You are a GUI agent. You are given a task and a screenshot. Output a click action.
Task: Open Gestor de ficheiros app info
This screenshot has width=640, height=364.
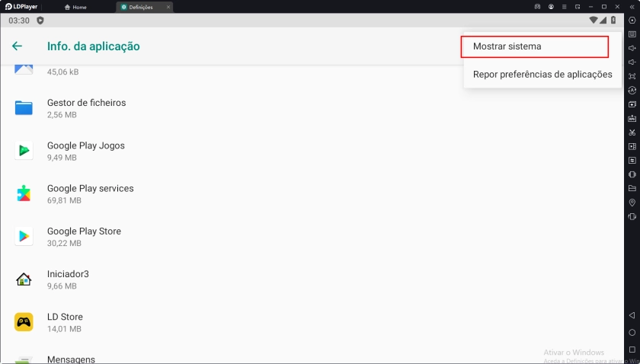click(312, 108)
